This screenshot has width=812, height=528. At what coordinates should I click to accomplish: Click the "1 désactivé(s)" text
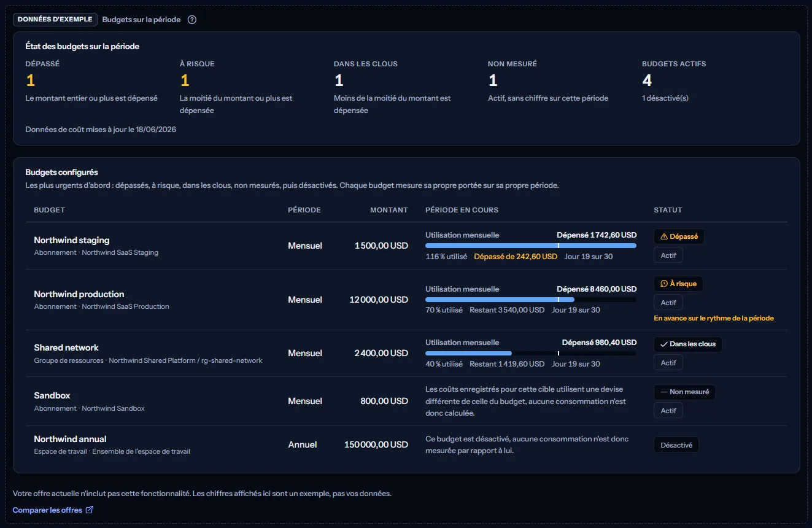(x=665, y=98)
